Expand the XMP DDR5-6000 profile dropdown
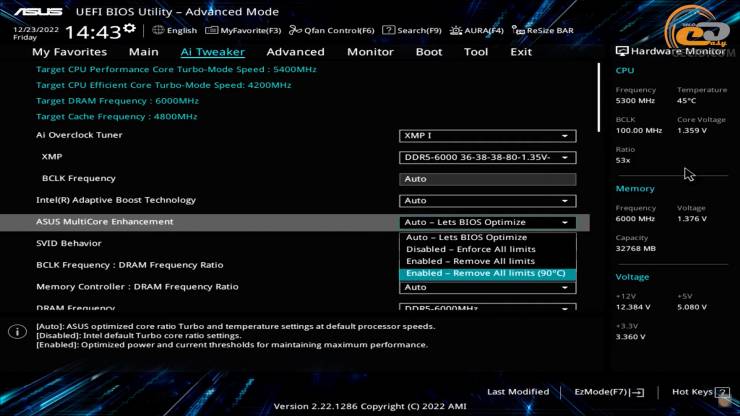This screenshot has width=740, height=416. point(488,157)
